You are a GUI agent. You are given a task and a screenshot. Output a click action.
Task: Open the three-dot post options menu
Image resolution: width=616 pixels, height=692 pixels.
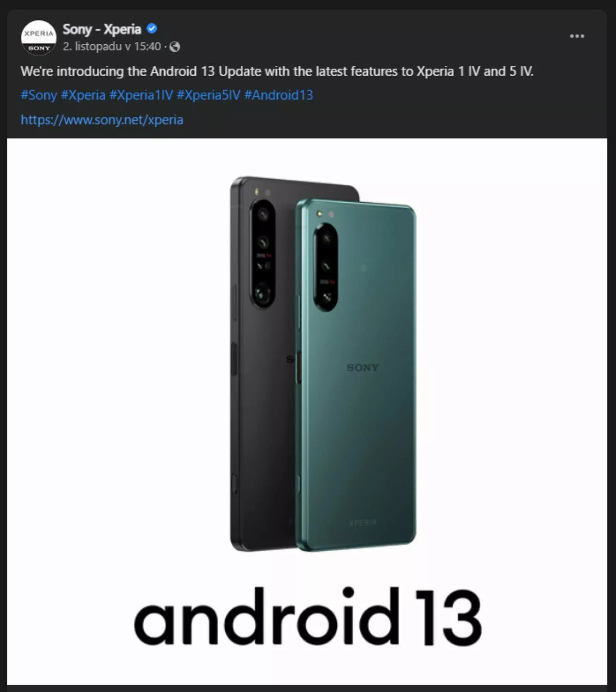click(x=577, y=36)
